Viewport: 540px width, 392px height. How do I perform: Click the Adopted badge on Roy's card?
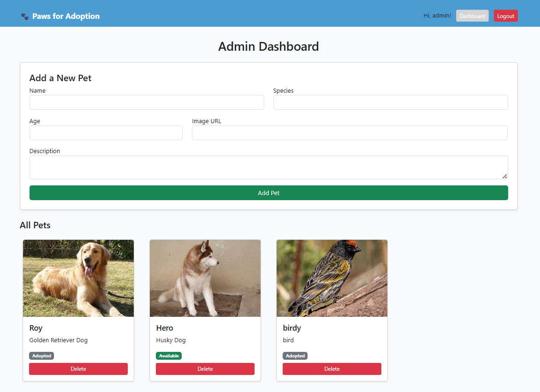[x=42, y=356]
